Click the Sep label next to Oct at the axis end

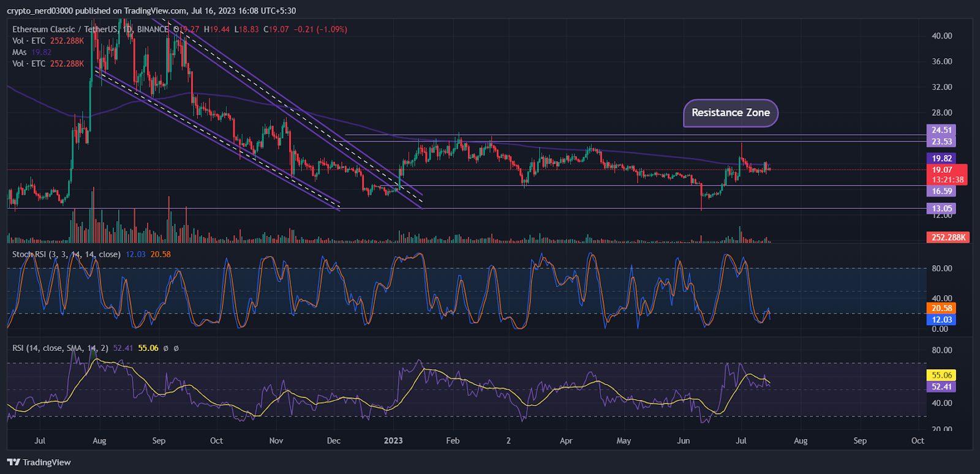(860, 440)
